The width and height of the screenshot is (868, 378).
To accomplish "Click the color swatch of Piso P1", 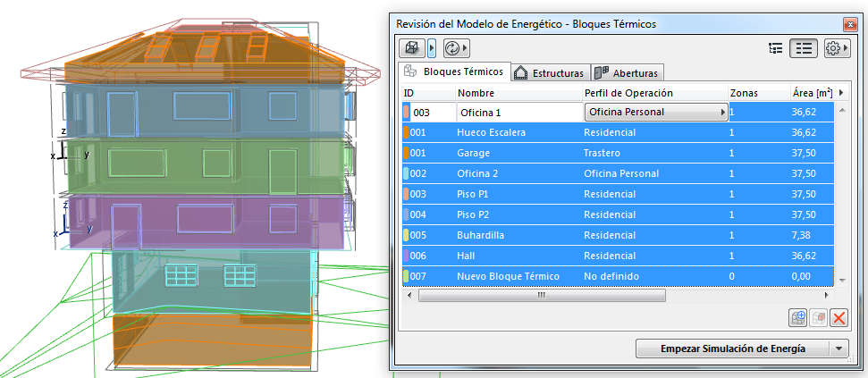I will click(x=406, y=194).
